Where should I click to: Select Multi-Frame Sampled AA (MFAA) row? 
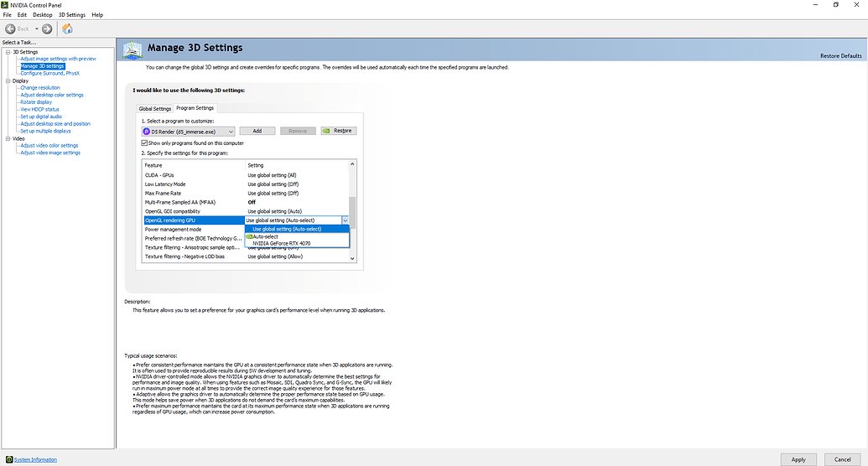(x=245, y=202)
